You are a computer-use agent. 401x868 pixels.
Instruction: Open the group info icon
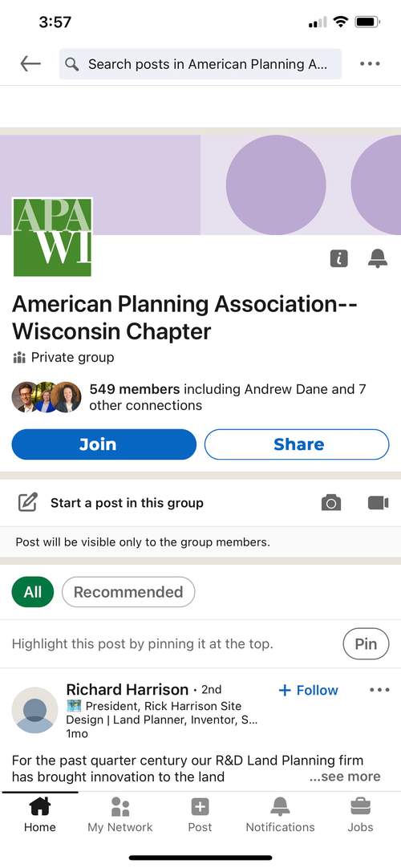pyautogui.click(x=339, y=258)
